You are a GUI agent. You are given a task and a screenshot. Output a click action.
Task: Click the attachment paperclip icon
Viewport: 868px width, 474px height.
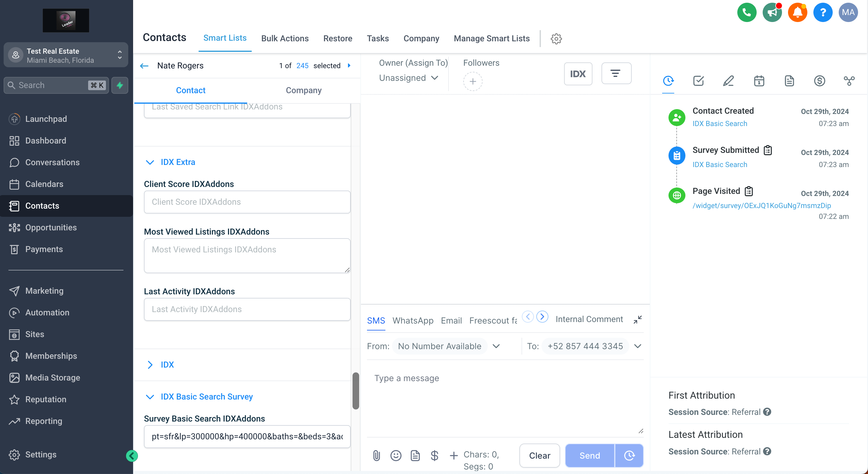coord(376,456)
